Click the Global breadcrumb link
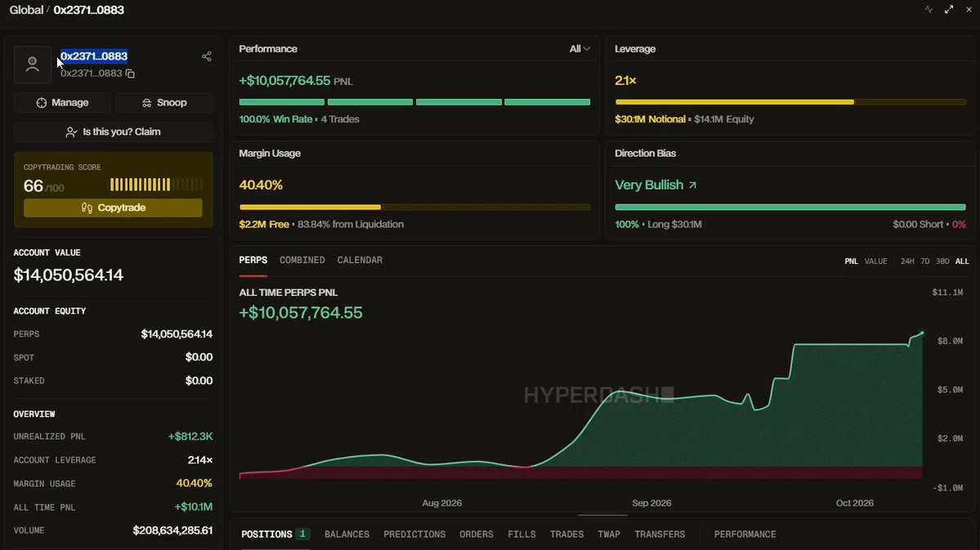The image size is (980, 550). click(x=26, y=10)
